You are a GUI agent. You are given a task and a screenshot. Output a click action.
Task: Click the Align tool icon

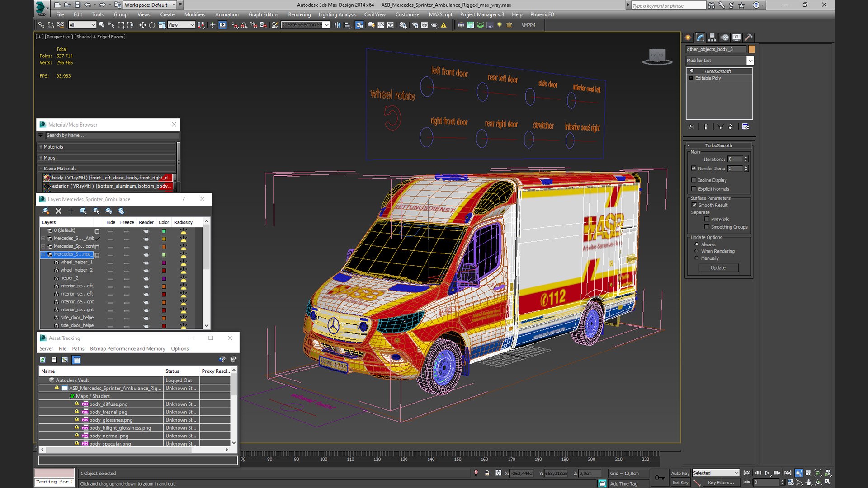pos(347,25)
